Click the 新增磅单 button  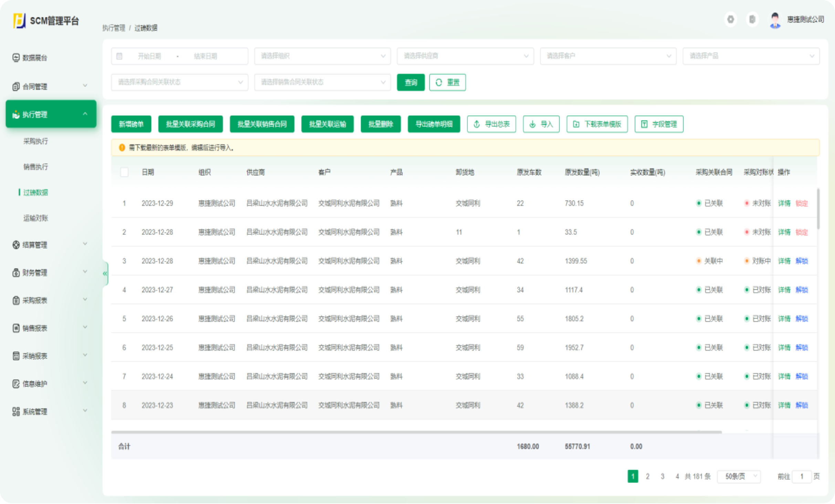[131, 124]
